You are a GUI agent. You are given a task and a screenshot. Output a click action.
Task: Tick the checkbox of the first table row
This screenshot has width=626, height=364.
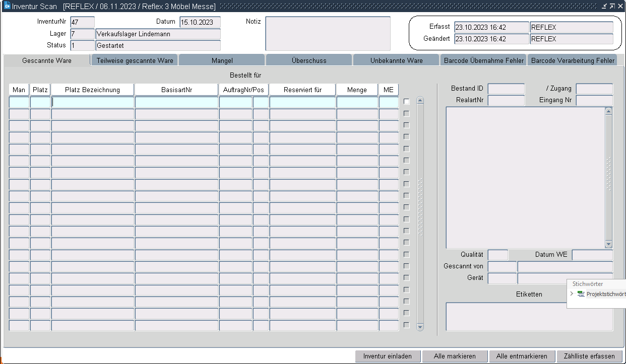[x=407, y=102]
